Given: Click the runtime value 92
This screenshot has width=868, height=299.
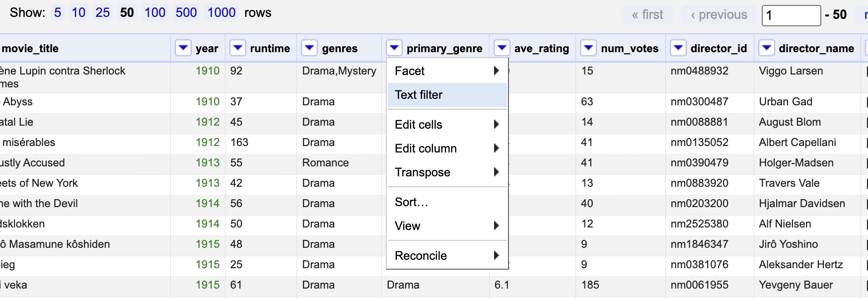Looking at the screenshot, I should 236,71.
